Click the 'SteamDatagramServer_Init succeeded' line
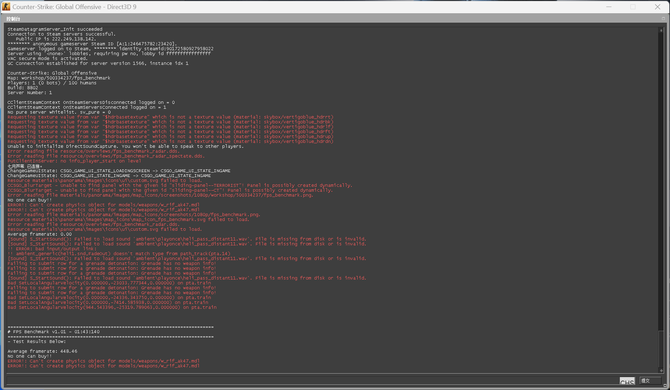Screen dimensions: 670x390 (x=55, y=29)
